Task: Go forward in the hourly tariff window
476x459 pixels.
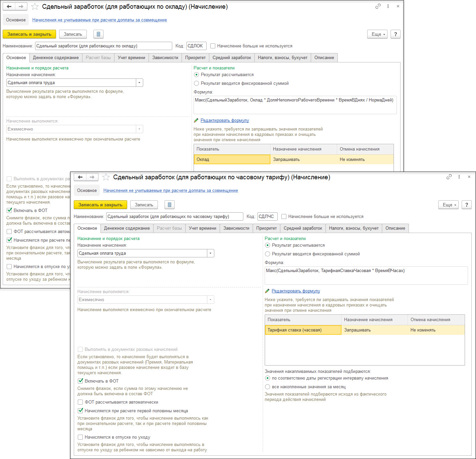Action: pos(92,177)
